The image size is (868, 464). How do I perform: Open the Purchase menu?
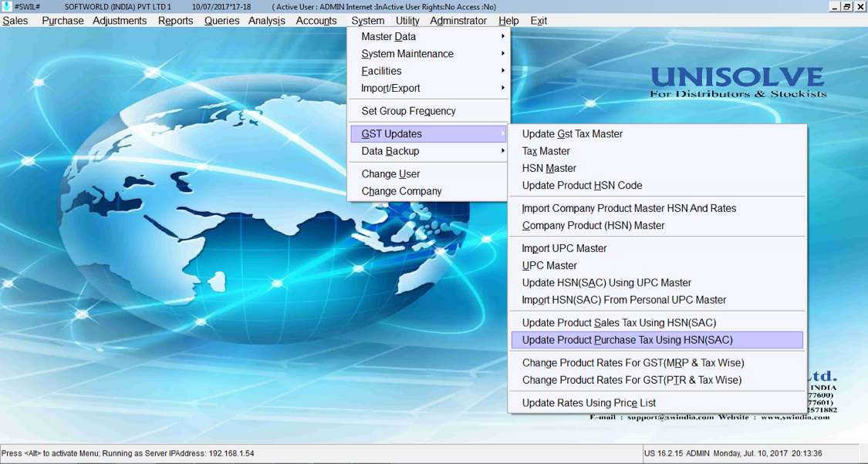(62, 21)
